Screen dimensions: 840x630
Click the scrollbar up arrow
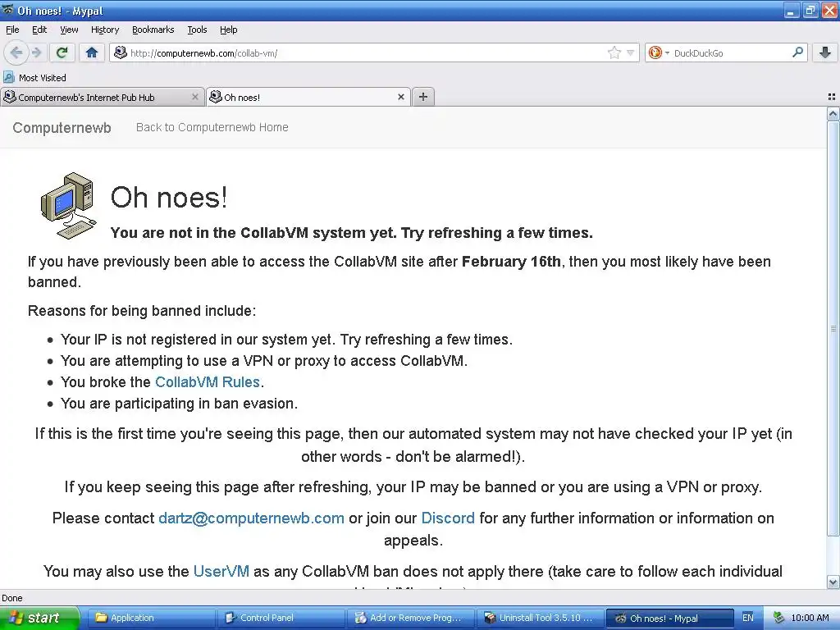click(833, 113)
